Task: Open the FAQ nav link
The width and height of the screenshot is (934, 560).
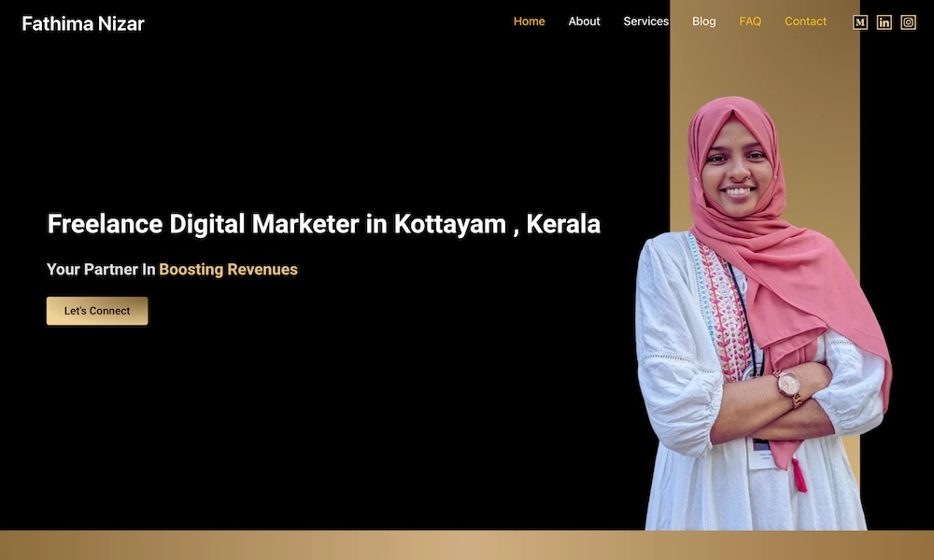Action: click(750, 21)
